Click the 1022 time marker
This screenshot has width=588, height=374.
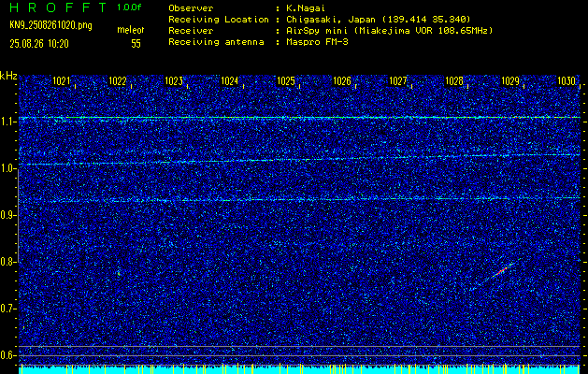pyautogui.click(x=118, y=81)
